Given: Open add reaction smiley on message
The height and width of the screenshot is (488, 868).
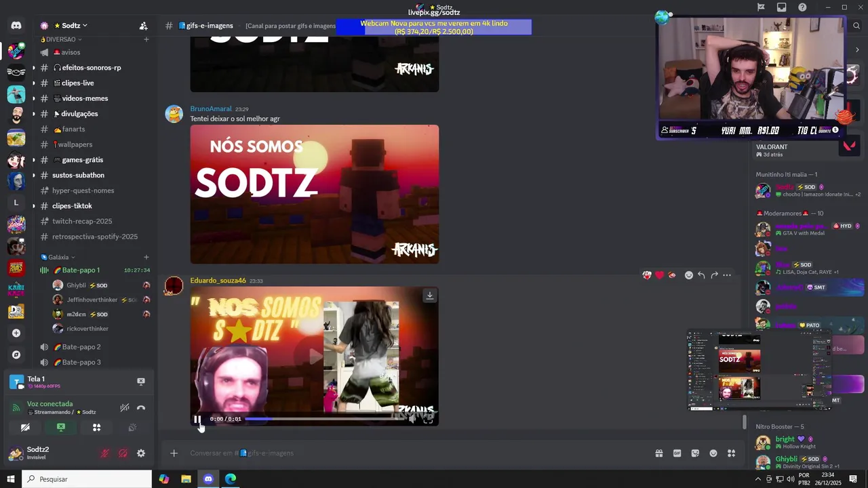Looking at the screenshot, I should tap(689, 275).
